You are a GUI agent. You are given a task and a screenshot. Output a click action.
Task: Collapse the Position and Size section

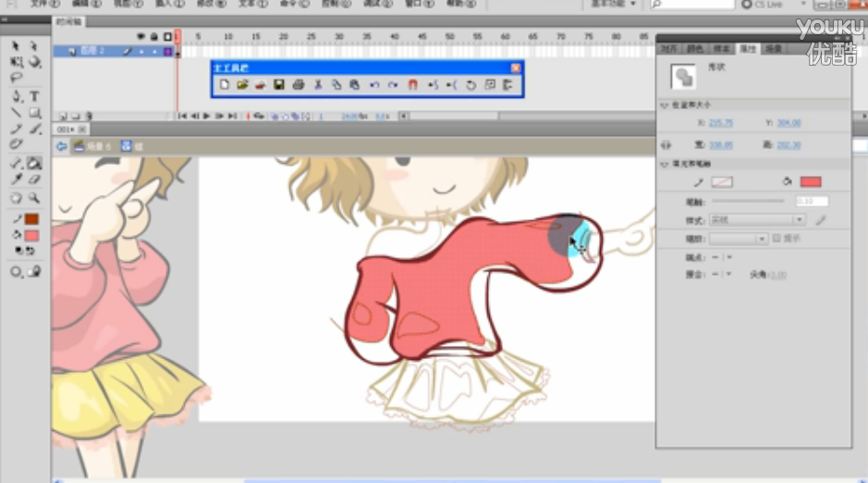click(x=665, y=105)
